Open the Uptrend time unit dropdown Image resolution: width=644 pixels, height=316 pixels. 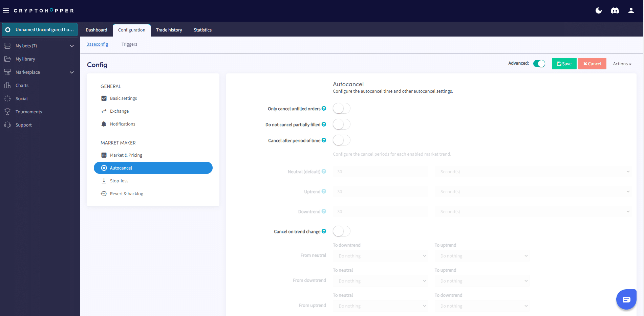tap(533, 191)
